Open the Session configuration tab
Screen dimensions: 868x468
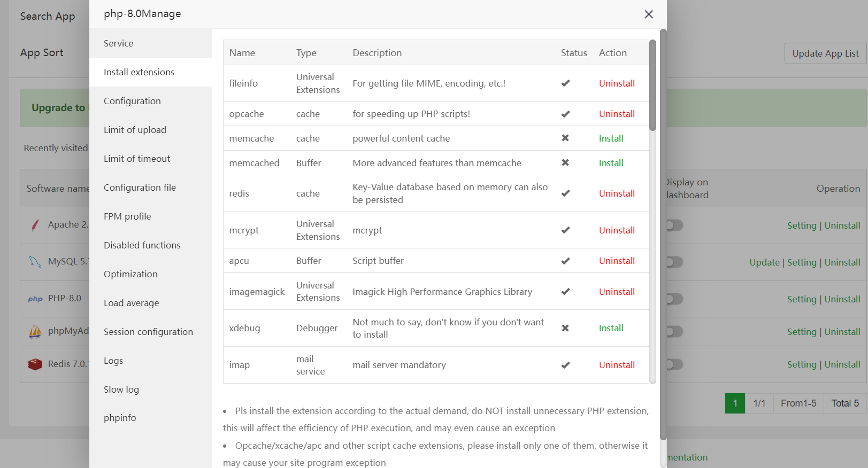click(148, 332)
